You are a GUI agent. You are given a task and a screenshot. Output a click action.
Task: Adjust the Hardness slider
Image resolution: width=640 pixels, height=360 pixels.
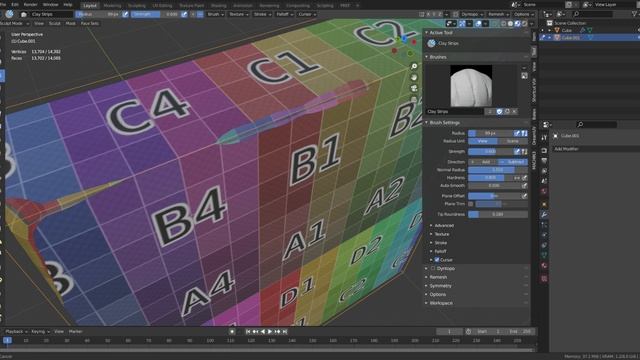490,178
